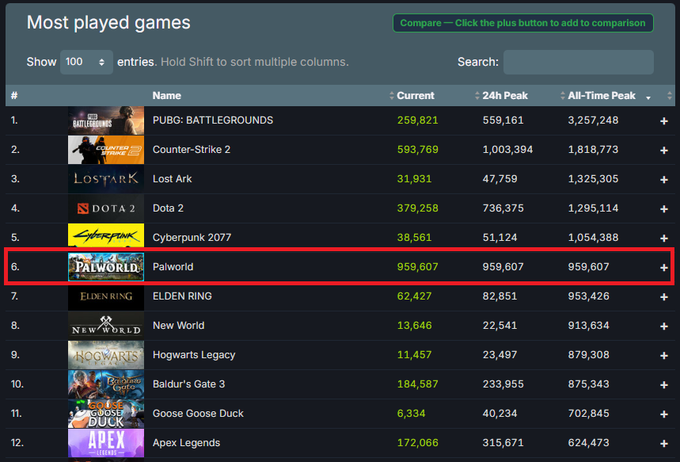This screenshot has width=680, height=462.
Task: Add Dota 2 to comparison with plus
Action: 664,209
